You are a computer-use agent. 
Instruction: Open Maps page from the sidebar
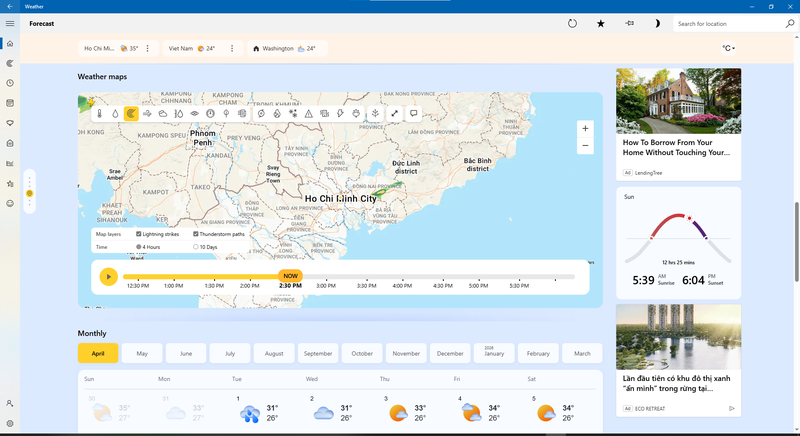click(x=10, y=63)
